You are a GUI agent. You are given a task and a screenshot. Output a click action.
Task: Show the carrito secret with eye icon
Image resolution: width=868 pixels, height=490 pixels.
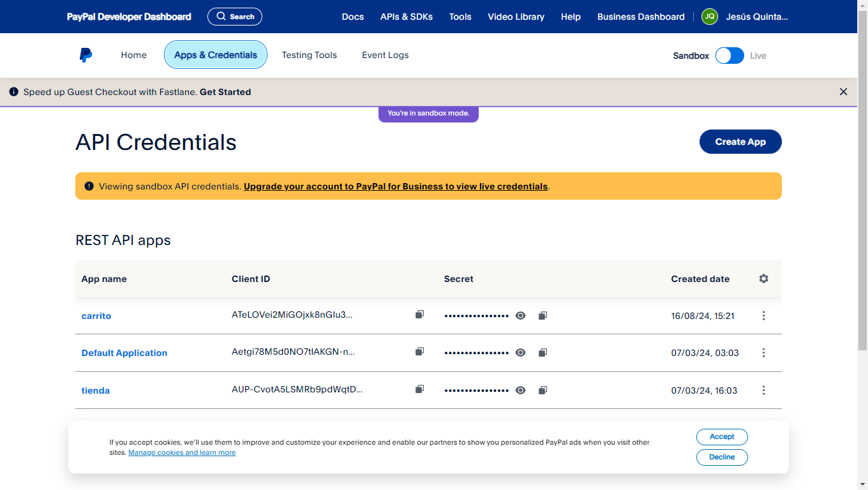pyautogui.click(x=521, y=316)
